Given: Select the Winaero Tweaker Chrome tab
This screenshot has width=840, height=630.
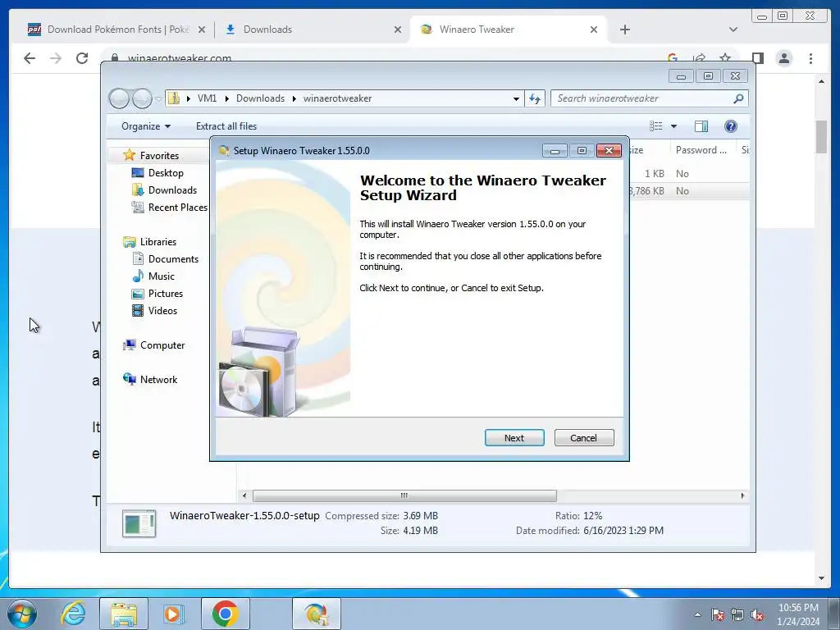Looking at the screenshot, I should 477,30.
